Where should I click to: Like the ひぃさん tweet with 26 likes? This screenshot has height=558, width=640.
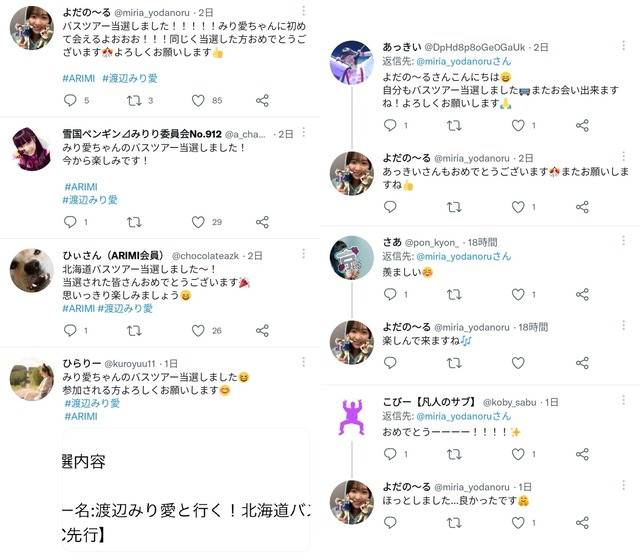coord(198,331)
